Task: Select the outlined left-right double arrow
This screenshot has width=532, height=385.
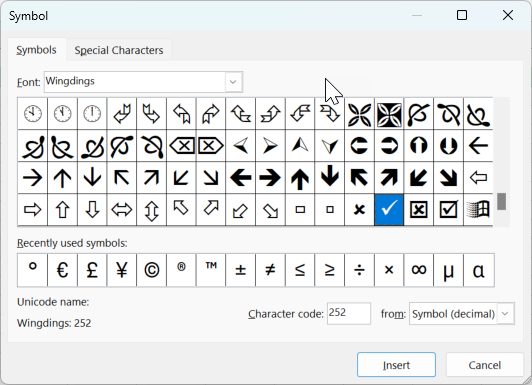Action: [121, 210]
